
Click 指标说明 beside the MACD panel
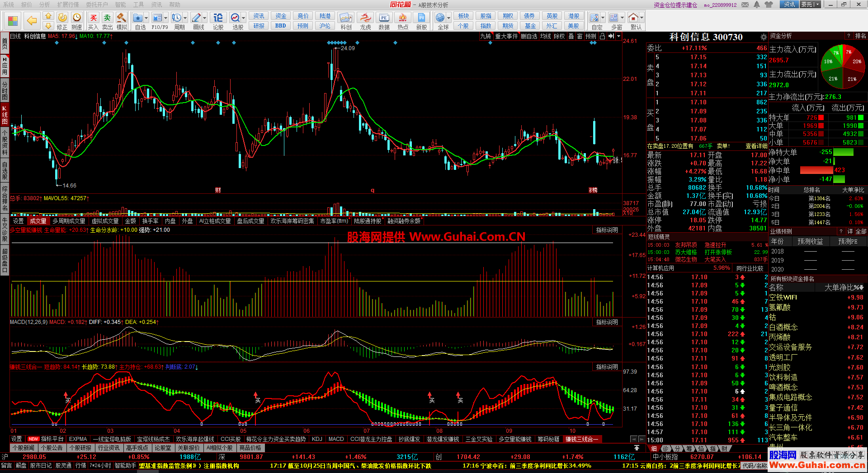coord(607,322)
